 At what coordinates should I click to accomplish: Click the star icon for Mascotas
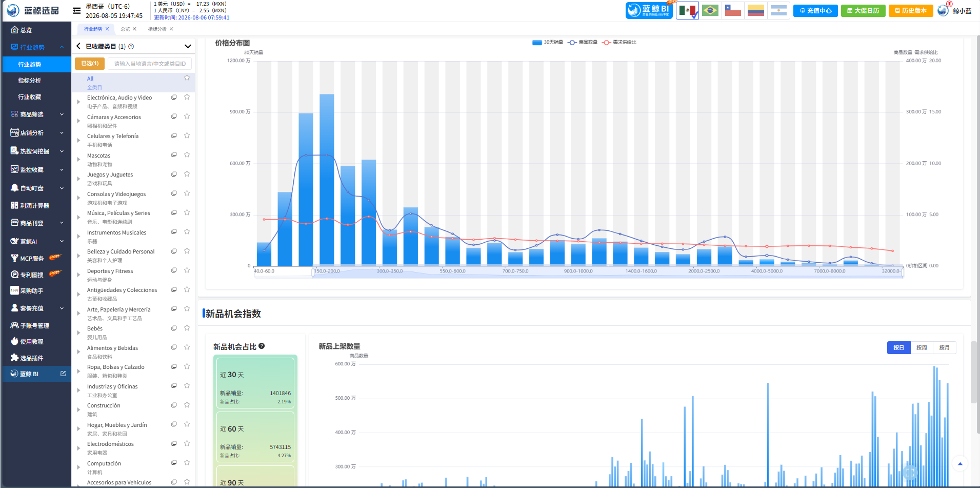pos(187,154)
